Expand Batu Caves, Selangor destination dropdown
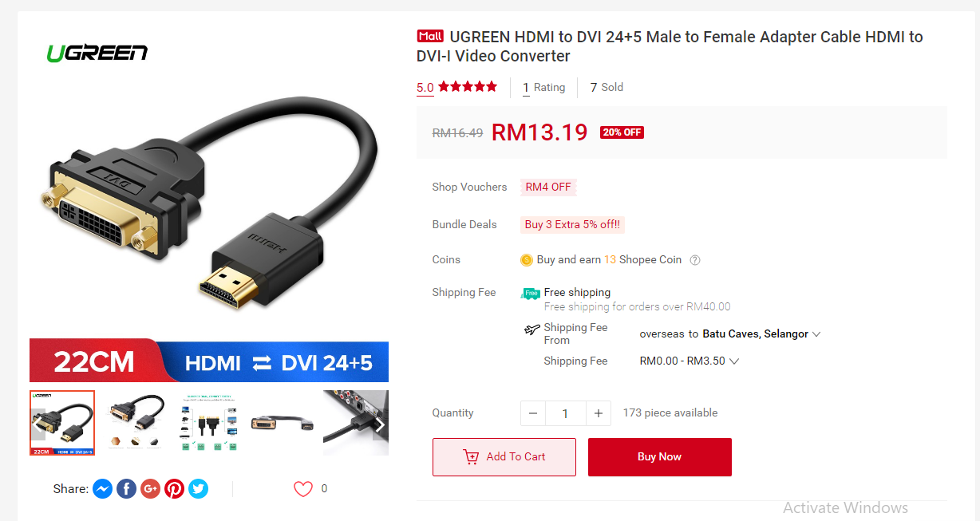The height and width of the screenshot is (521, 980). [x=761, y=334]
